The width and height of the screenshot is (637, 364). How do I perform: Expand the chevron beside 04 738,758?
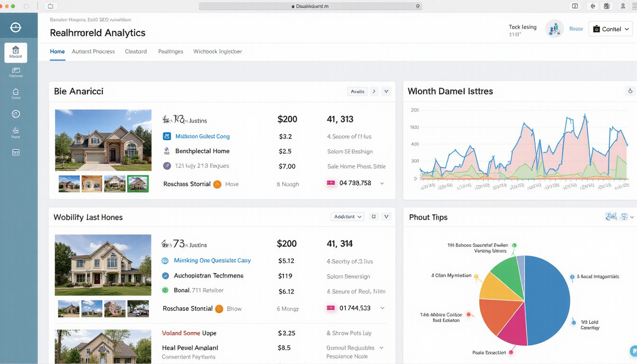[382, 183]
